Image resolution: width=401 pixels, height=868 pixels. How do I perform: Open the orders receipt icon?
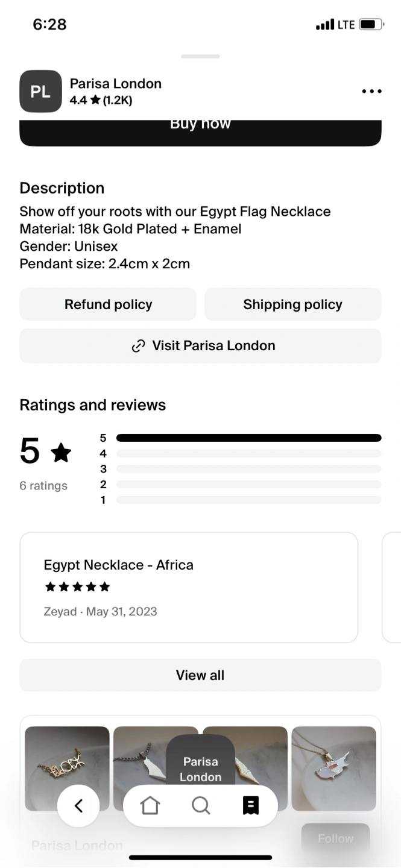pos(251,805)
